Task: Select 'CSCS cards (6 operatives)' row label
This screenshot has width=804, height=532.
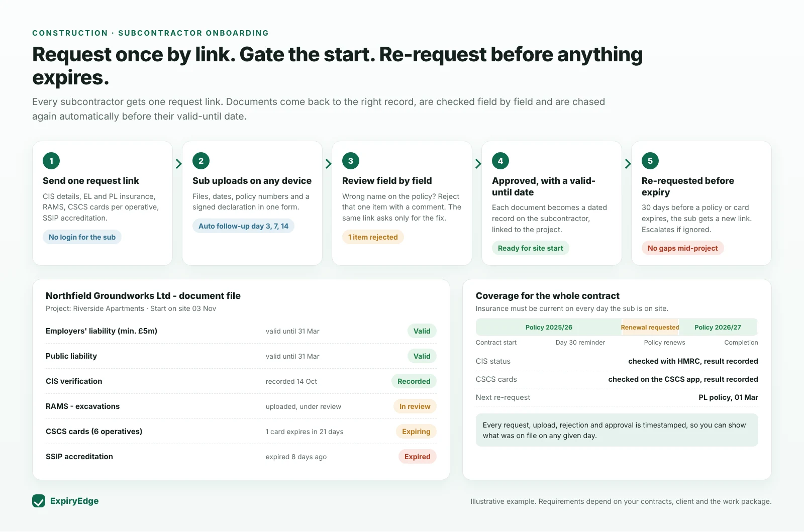Action: point(94,432)
